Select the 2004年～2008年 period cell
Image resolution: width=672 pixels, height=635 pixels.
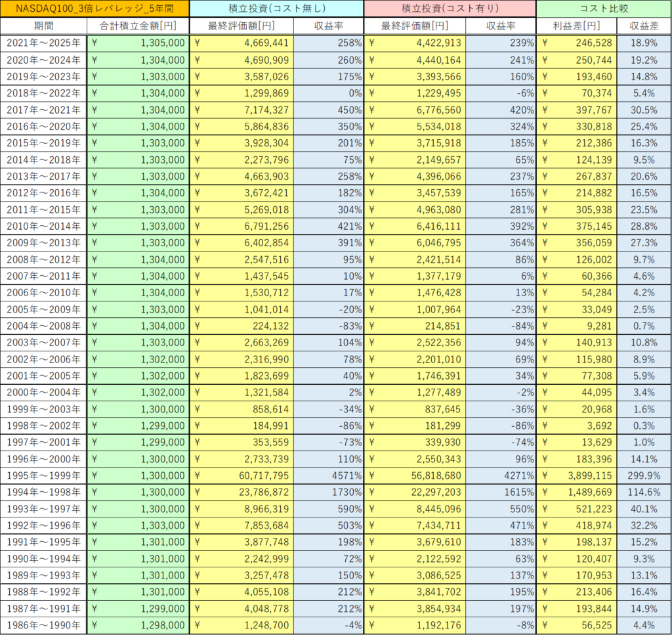[43, 326]
